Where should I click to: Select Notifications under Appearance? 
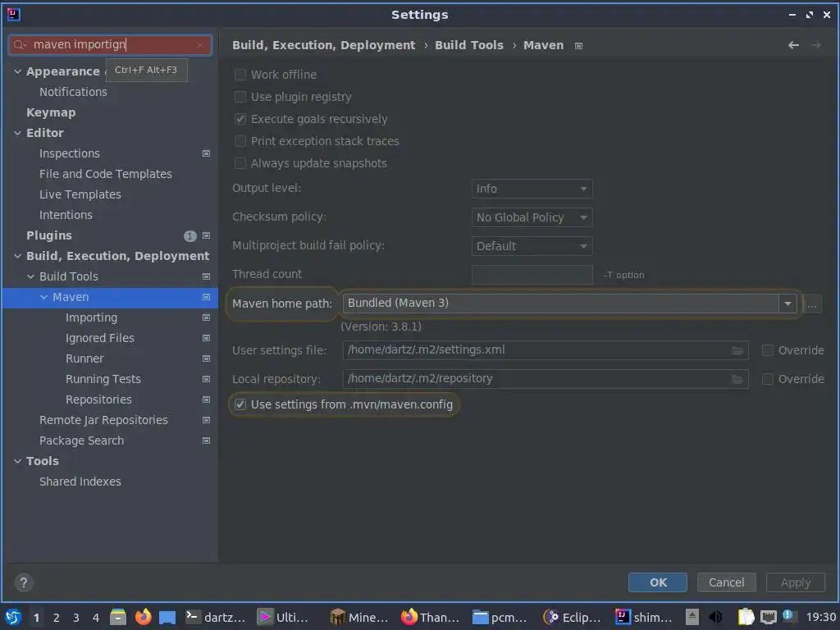tap(73, 92)
